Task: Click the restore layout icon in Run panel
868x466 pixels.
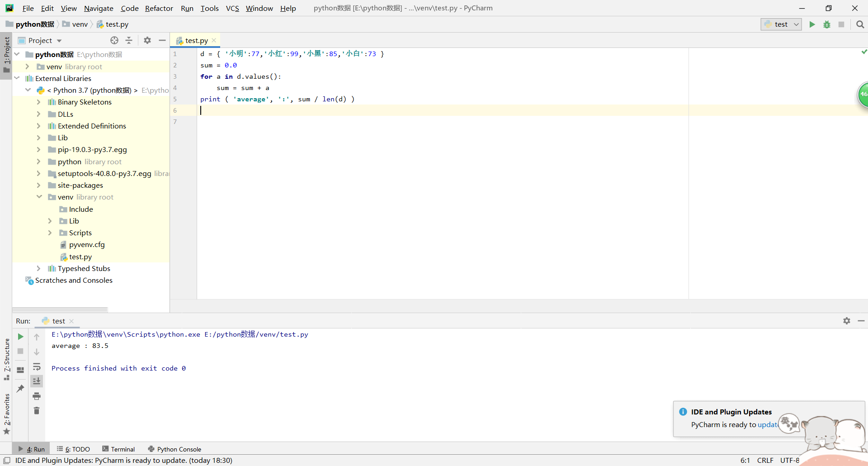Action: point(20,370)
